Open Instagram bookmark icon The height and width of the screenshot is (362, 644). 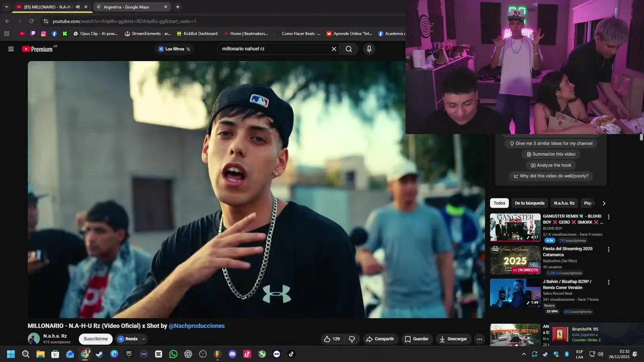point(44,34)
